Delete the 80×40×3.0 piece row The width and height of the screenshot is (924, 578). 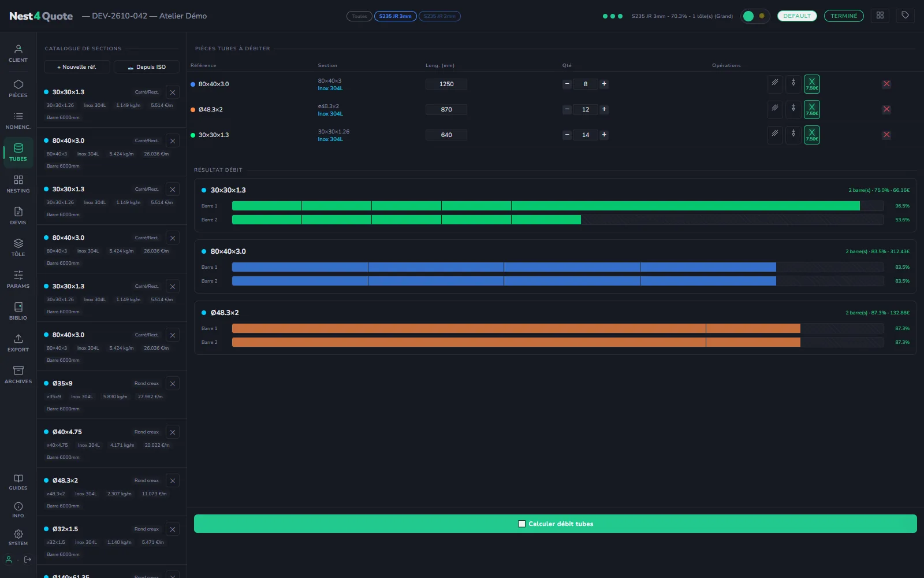pos(886,84)
